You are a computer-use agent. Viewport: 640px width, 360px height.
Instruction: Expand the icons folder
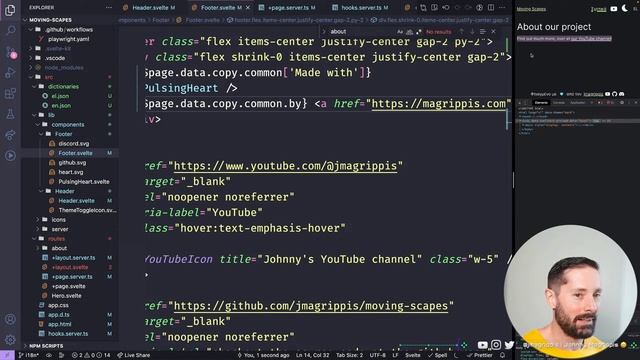tap(58, 220)
